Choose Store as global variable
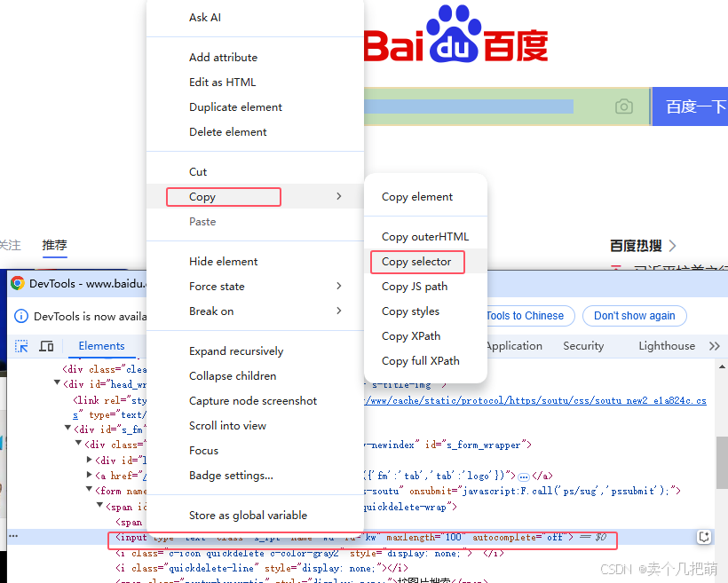The image size is (728, 583). click(x=248, y=516)
